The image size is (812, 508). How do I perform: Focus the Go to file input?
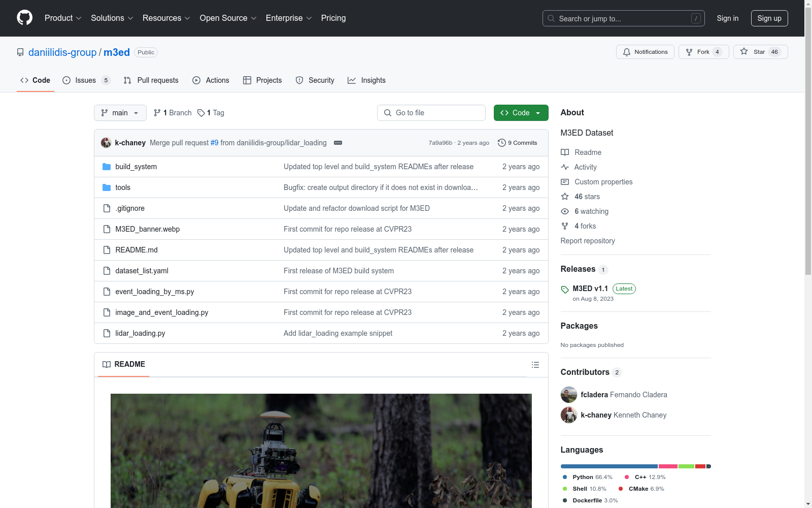point(431,113)
